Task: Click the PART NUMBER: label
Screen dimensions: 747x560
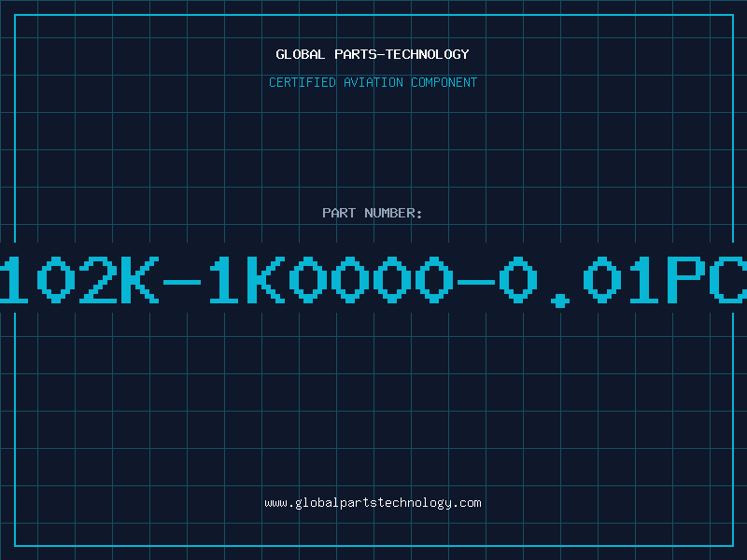Action: (x=372, y=213)
